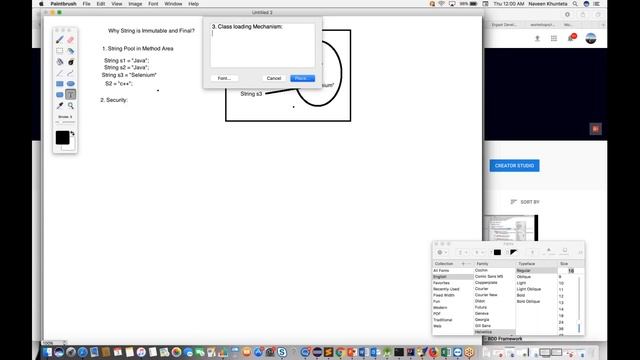Click inside the text entry field
This screenshot has height=360, width=640.
[x=262, y=45]
